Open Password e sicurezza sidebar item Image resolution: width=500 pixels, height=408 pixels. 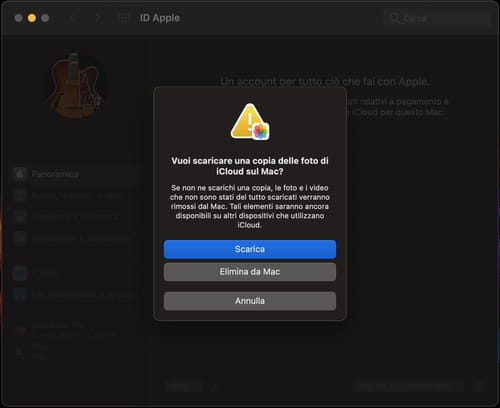pos(75,217)
